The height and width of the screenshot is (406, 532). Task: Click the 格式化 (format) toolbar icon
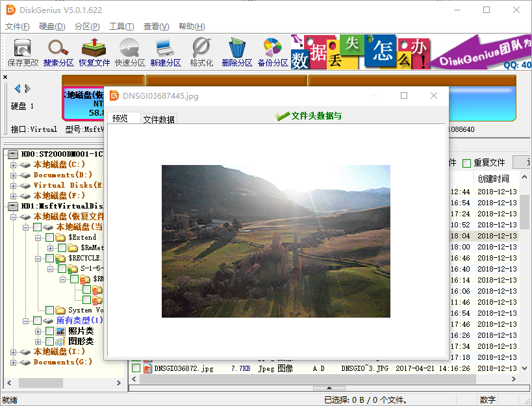pyautogui.click(x=201, y=53)
